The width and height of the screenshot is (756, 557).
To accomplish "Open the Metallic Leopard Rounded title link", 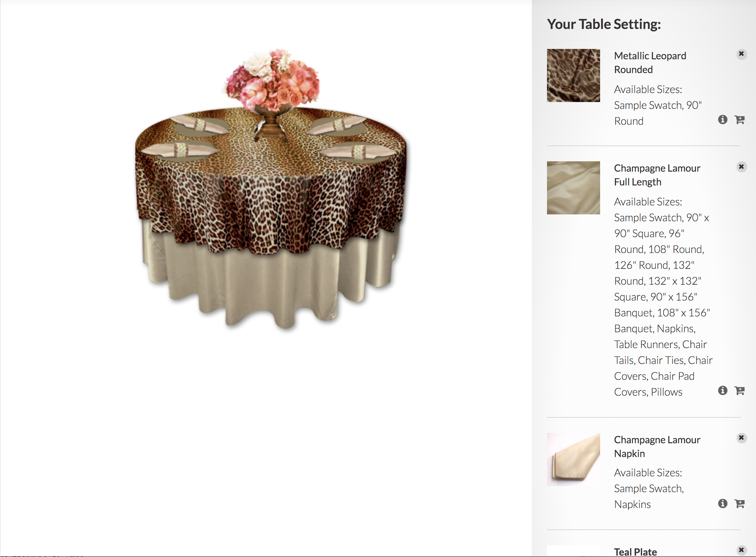I will tap(650, 63).
